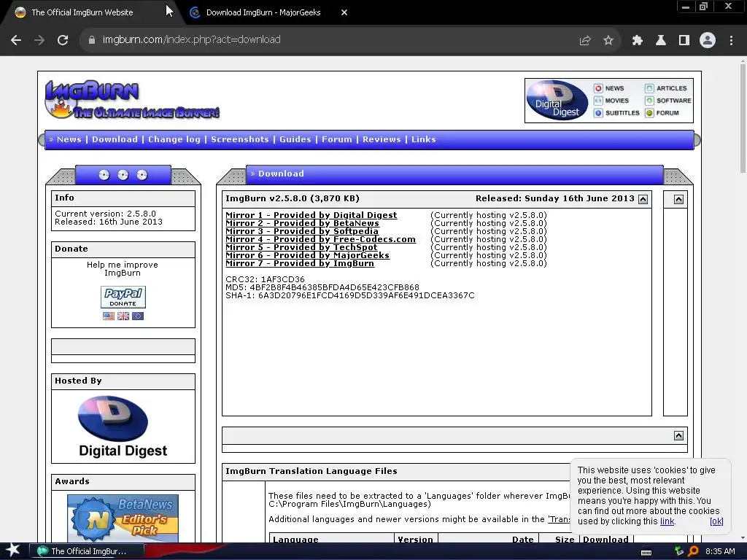
Task: Open the browser three-dot menu
Action: coord(731,41)
